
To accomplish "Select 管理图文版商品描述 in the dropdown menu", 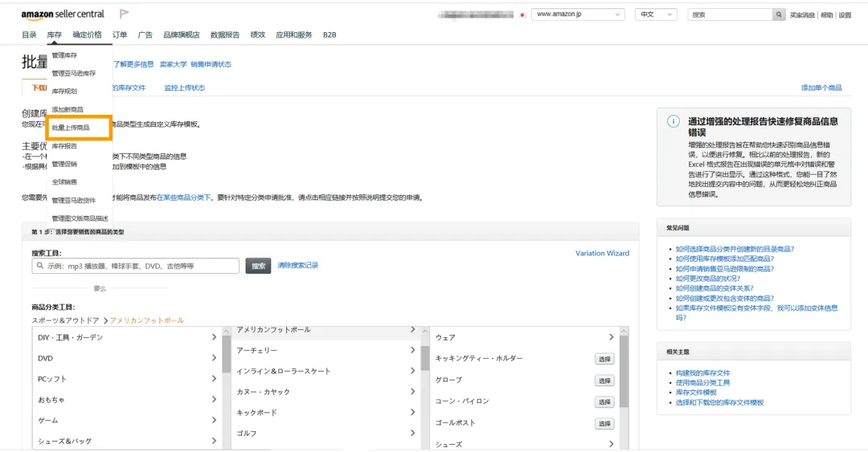I will [x=80, y=218].
